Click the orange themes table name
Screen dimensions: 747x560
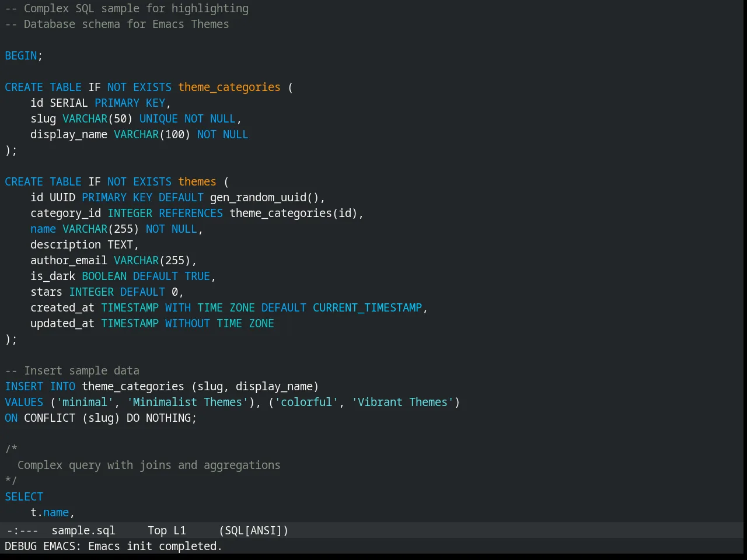click(x=197, y=182)
